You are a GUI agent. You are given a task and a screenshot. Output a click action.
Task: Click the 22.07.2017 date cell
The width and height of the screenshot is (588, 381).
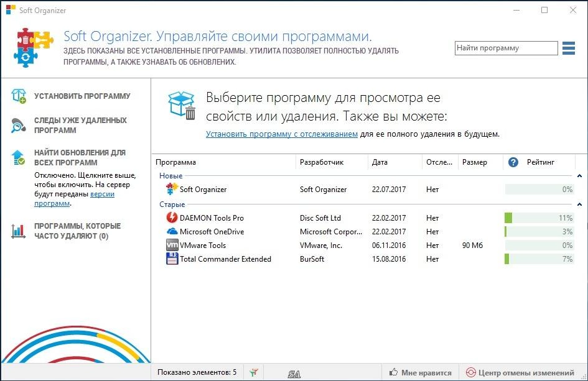(x=388, y=189)
